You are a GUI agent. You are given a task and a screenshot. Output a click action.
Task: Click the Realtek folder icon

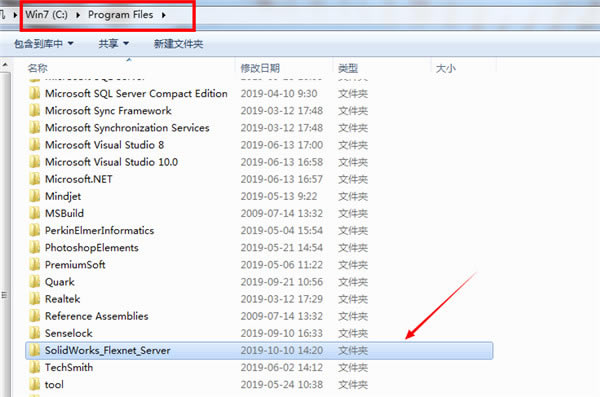(x=34, y=299)
